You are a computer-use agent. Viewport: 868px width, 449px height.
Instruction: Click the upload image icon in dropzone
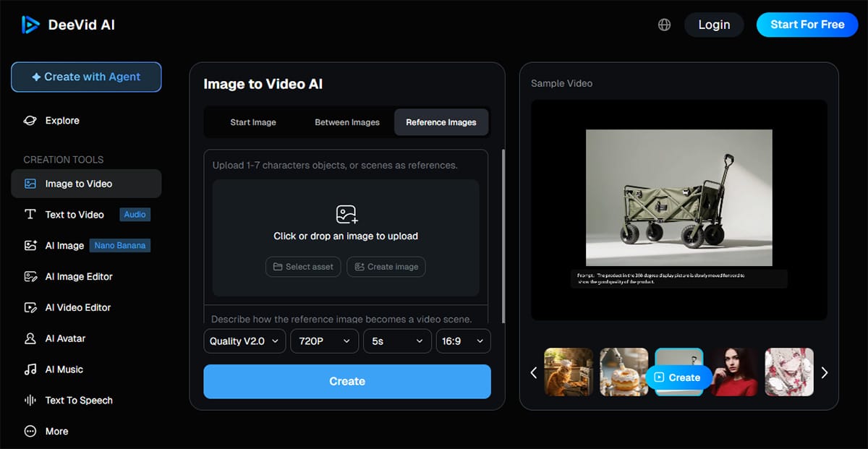tap(346, 214)
